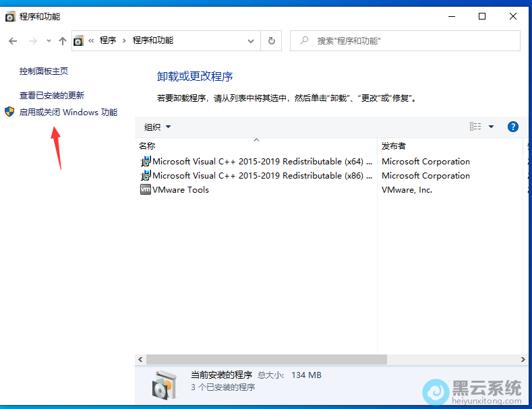This screenshot has width=532, height=409.
Task: Click the 程序和功能 breadcrumb segment
Action: click(x=152, y=40)
